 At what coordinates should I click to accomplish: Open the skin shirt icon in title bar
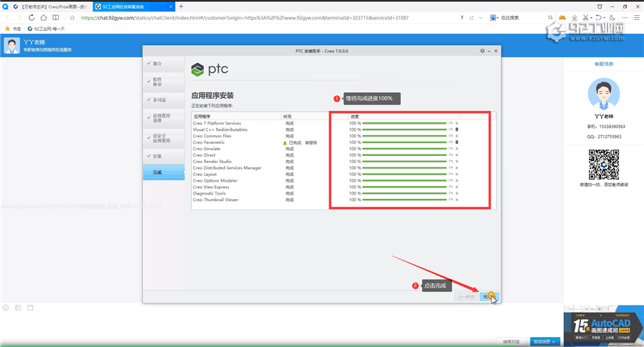pyautogui.click(x=600, y=6)
